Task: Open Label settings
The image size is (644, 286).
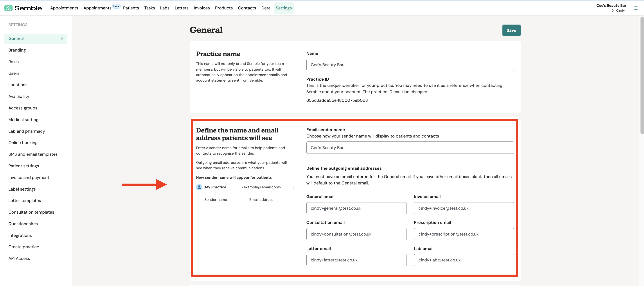Action: click(22, 189)
